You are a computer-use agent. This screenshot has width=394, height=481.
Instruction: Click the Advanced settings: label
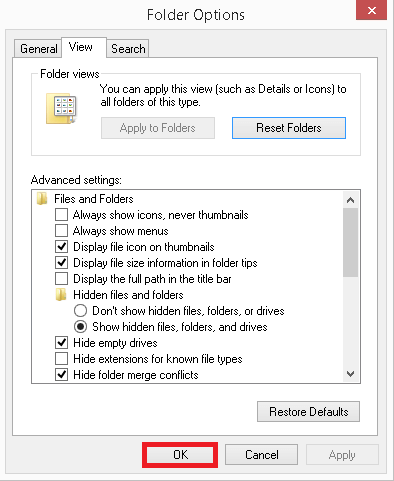[x=76, y=180]
